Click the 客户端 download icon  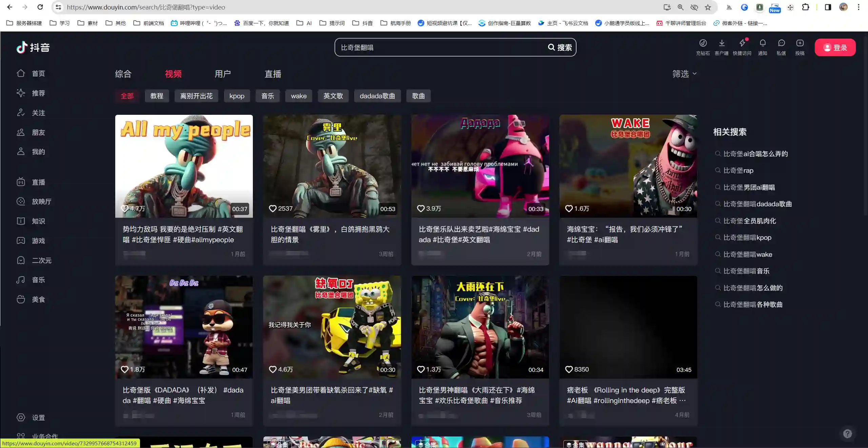(x=722, y=43)
